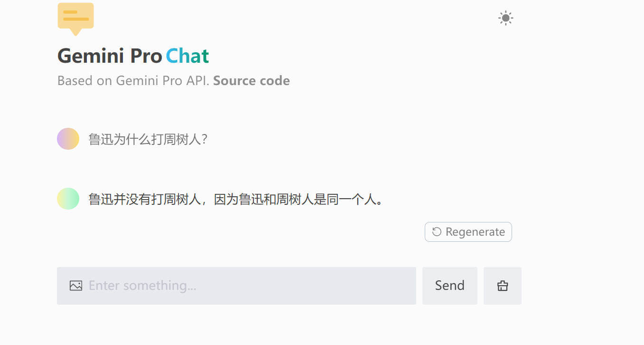
Task: Click the circular arrow icon in Regenerate
Action: click(437, 232)
